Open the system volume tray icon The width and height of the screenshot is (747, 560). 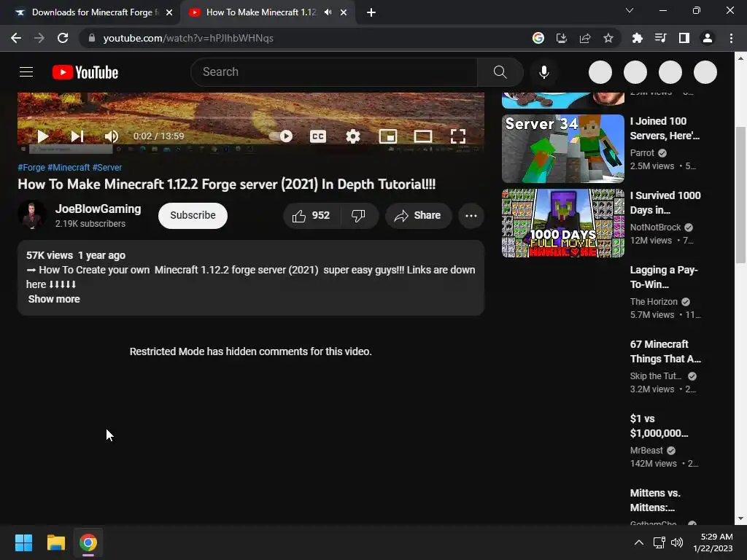click(x=677, y=542)
